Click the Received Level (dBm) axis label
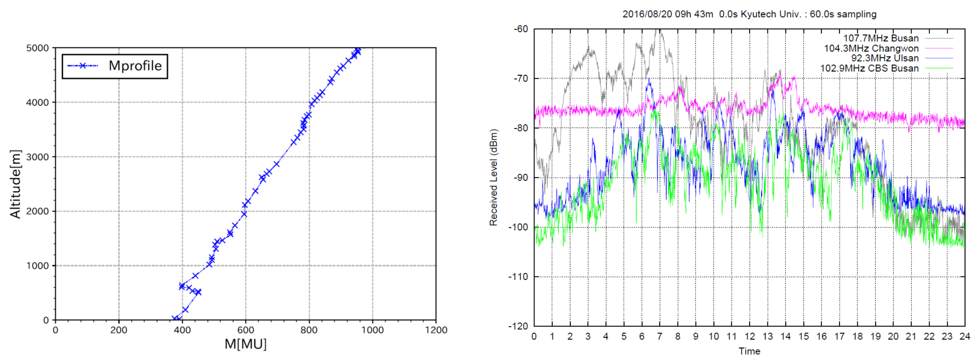The height and width of the screenshot is (363, 980). coord(493,178)
